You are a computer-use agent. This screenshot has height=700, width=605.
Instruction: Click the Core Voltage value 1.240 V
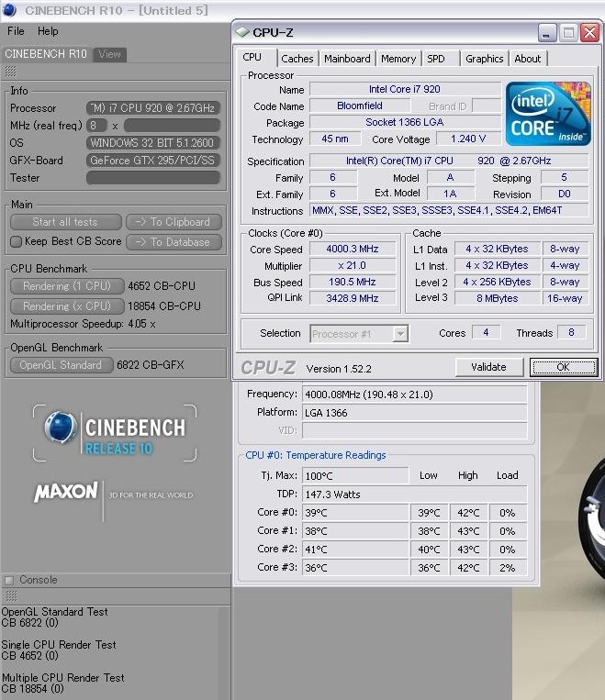[468, 139]
